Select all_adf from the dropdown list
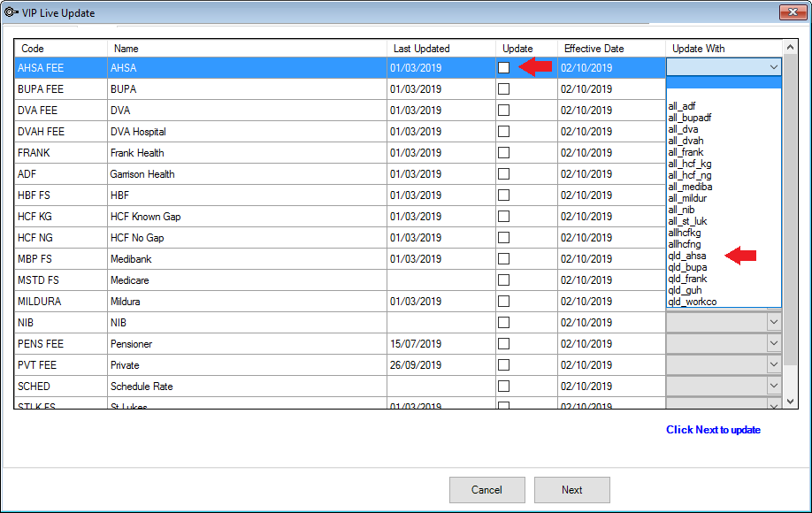The image size is (812, 513). pyautogui.click(x=724, y=106)
